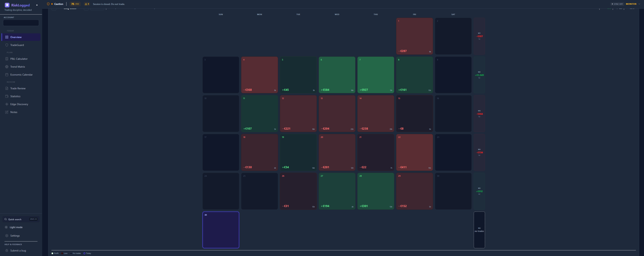Viewport: 644px width, 256px height.
Task: Open Settings gear icon
Action: tap(7, 236)
